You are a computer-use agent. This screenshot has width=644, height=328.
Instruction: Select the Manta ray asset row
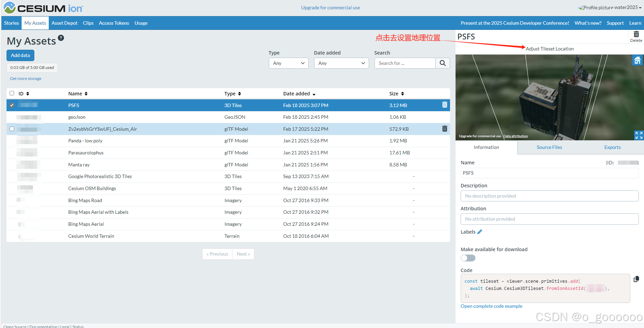pos(228,165)
